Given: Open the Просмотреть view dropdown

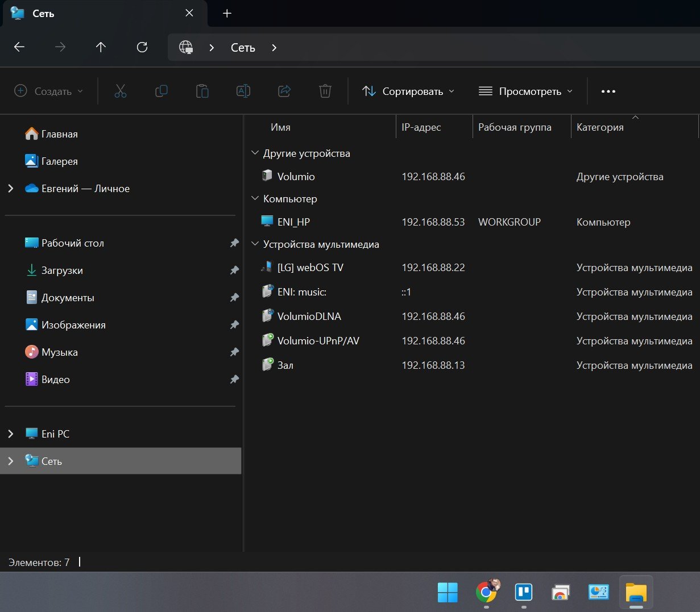Looking at the screenshot, I should click(x=525, y=91).
